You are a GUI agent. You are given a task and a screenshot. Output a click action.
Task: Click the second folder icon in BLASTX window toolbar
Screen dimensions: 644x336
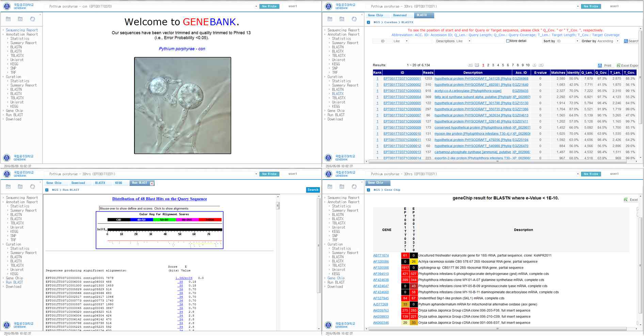[x=342, y=19]
